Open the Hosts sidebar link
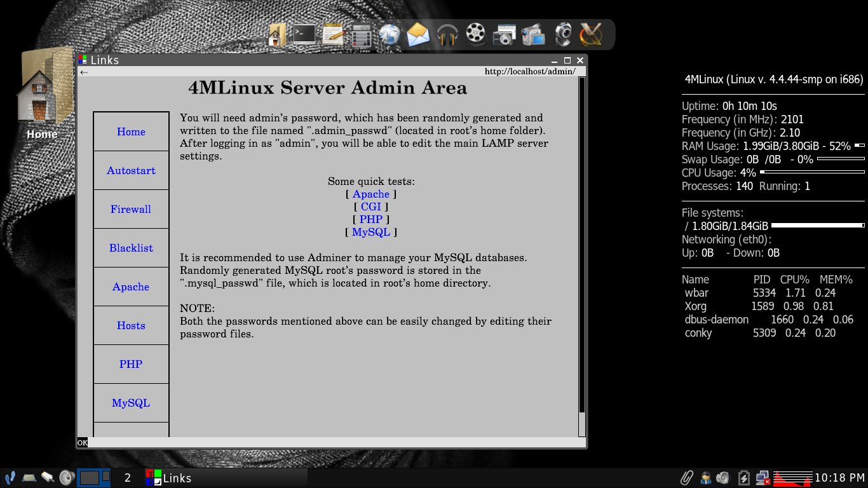 (x=131, y=325)
